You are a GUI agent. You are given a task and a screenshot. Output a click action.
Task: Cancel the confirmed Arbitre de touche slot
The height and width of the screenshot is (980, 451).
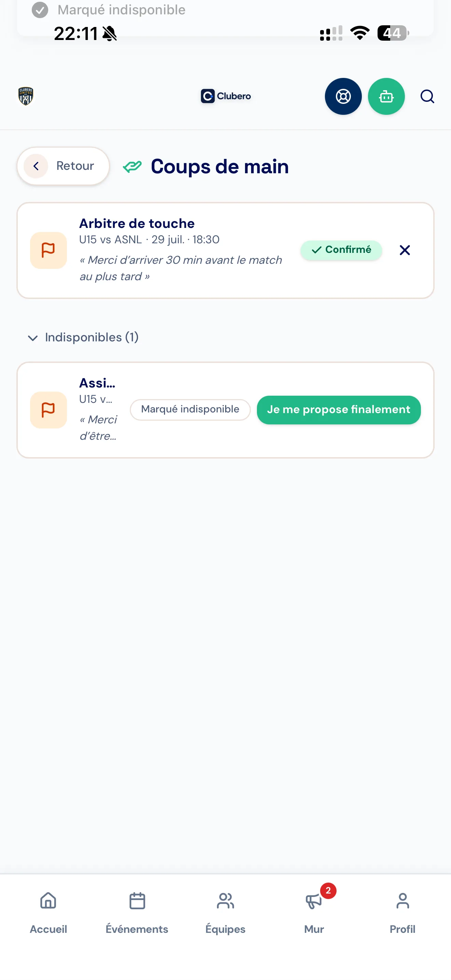pyautogui.click(x=405, y=250)
